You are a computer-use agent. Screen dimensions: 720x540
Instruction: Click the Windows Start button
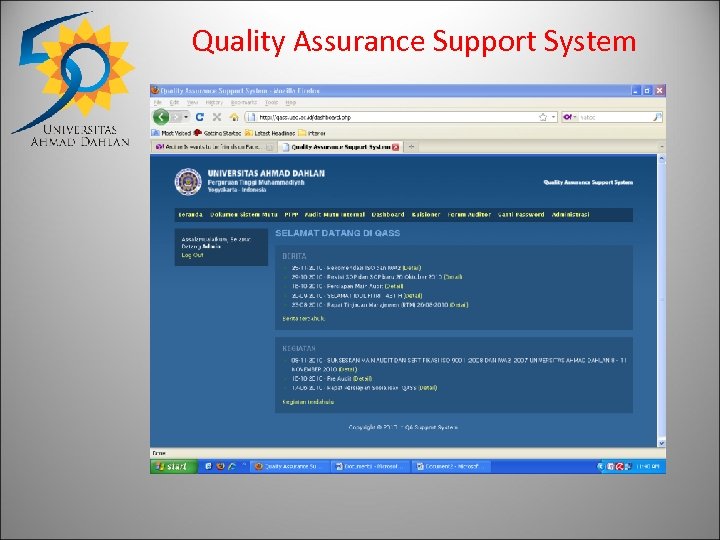coord(174,467)
